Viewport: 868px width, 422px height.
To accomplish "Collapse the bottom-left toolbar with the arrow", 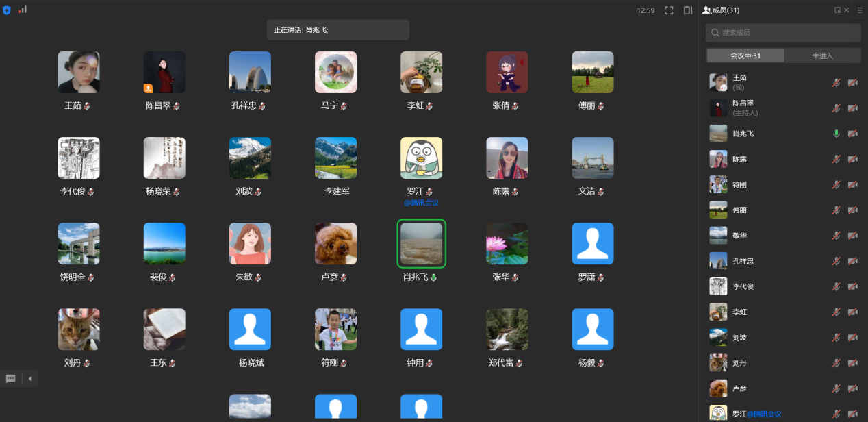I will coord(29,378).
